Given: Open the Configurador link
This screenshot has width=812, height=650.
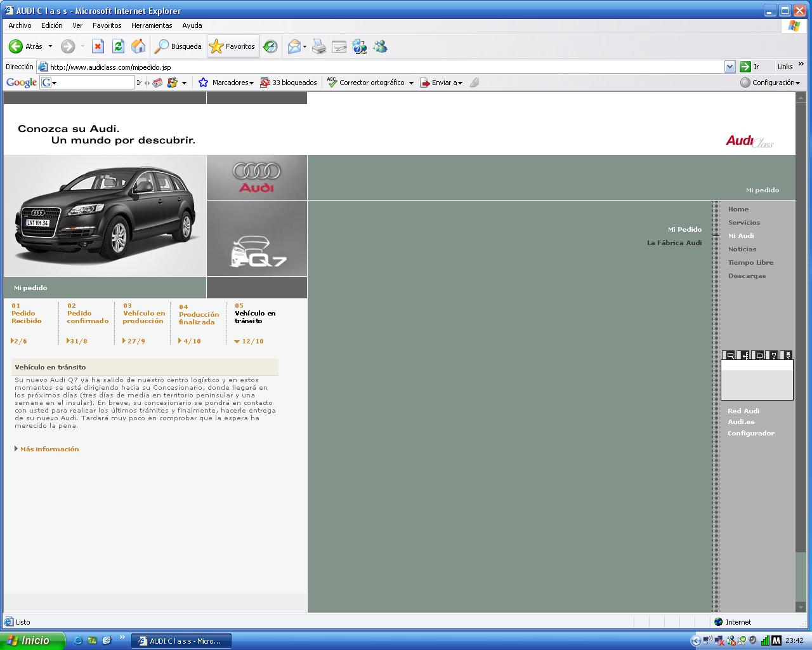Looking at the screenshot, I should click(x=751, y=434).
